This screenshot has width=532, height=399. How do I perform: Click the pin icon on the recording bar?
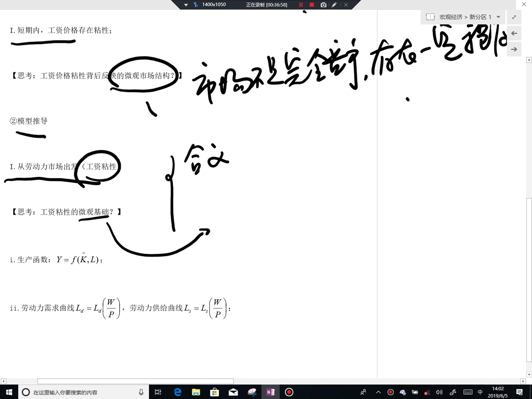click(195, 5)
